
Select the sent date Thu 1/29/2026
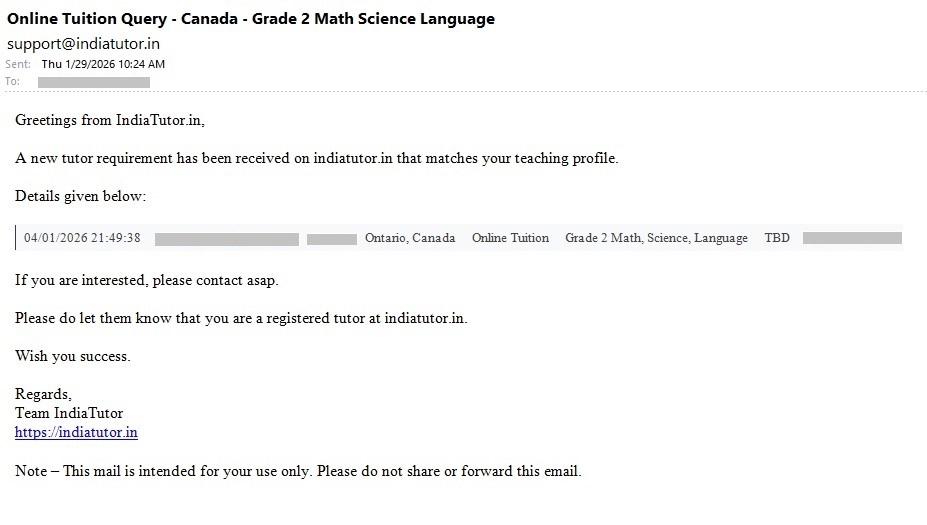[x=103, y=64]
